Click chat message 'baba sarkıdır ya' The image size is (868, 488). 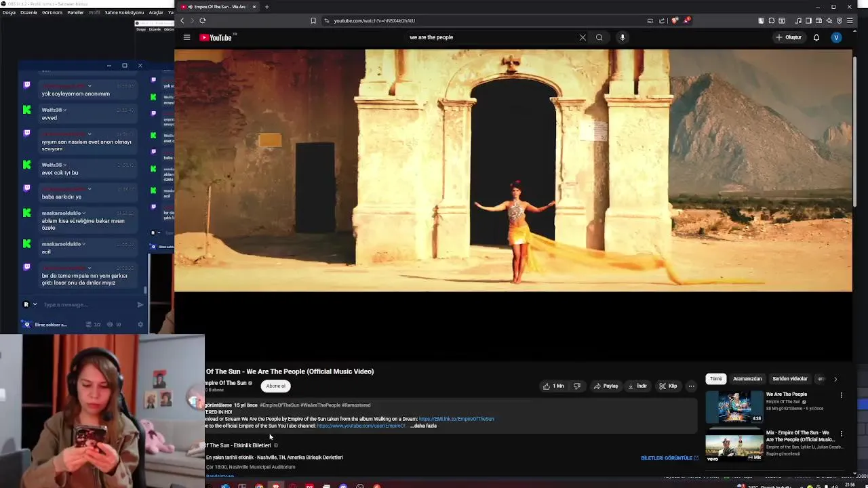(62, 197)
